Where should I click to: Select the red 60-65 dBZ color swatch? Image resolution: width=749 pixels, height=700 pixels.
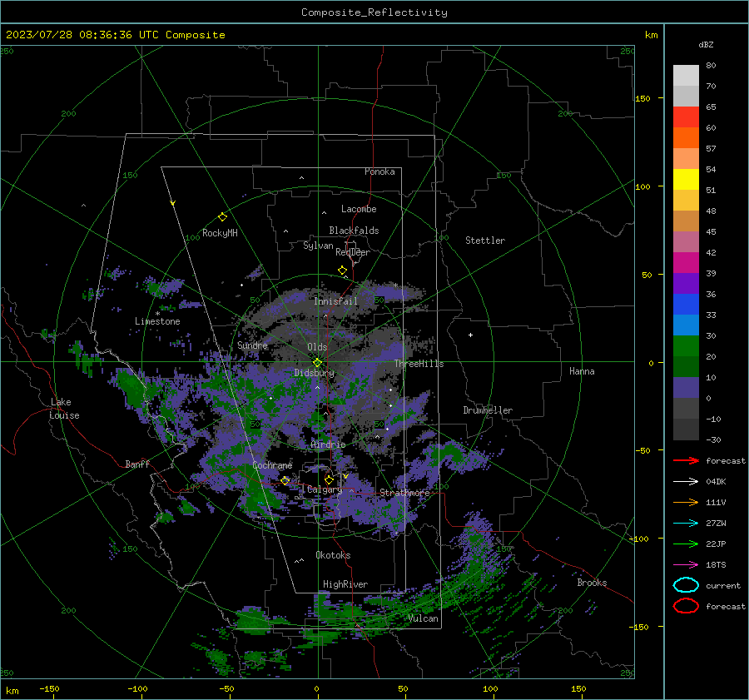tap(686, 117)
